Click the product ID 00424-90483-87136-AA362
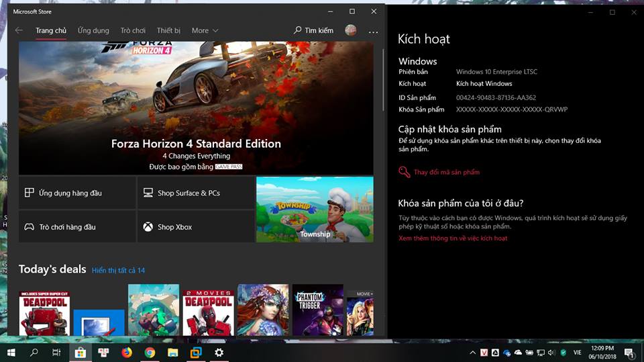Viewport: 644px width, 362px height. click(x=496, y=97)
